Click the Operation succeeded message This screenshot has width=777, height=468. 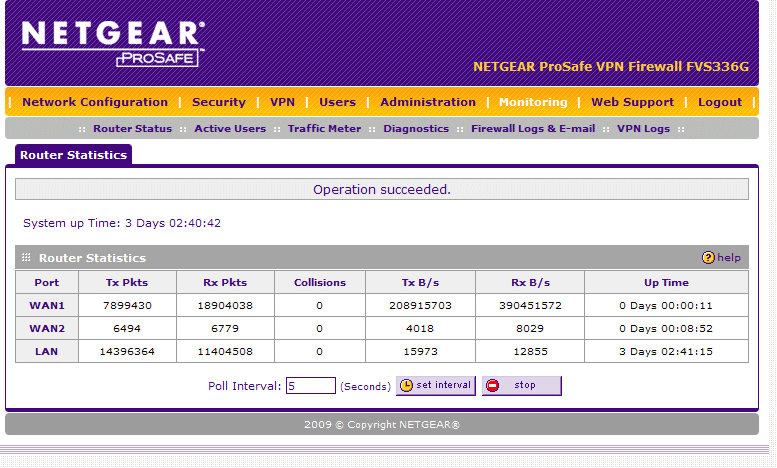pyautogui.click(x=382, y=189)
